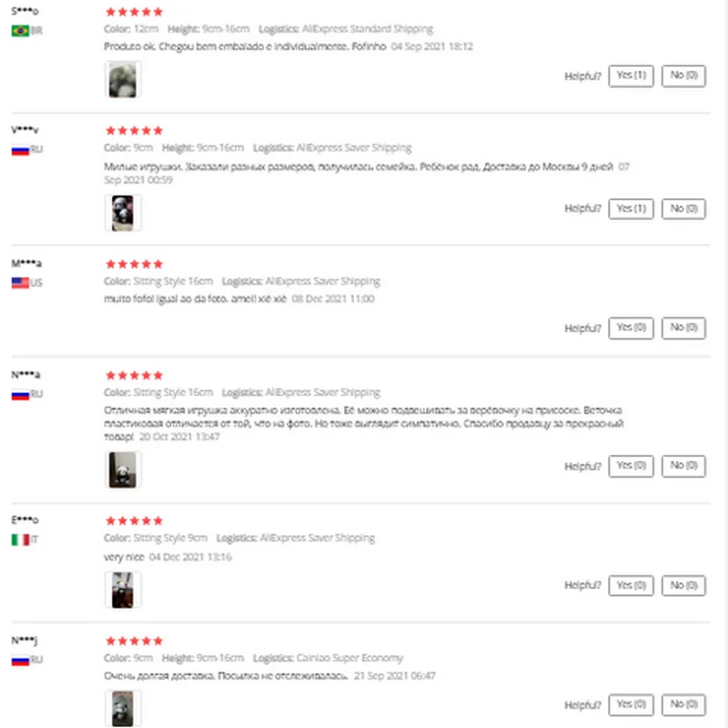
Task: Click No on N***j's review
Action: point(683,704)
